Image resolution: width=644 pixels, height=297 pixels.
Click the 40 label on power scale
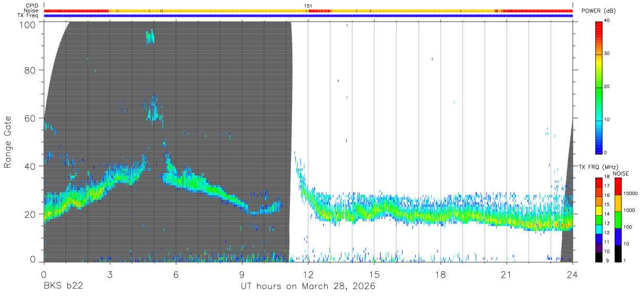[608, 21]
